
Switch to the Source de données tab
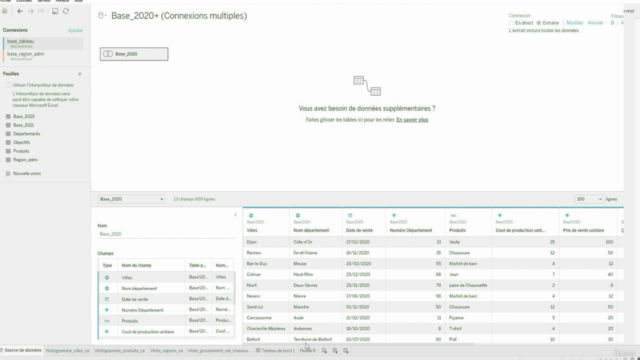click(x=22, y=350)
